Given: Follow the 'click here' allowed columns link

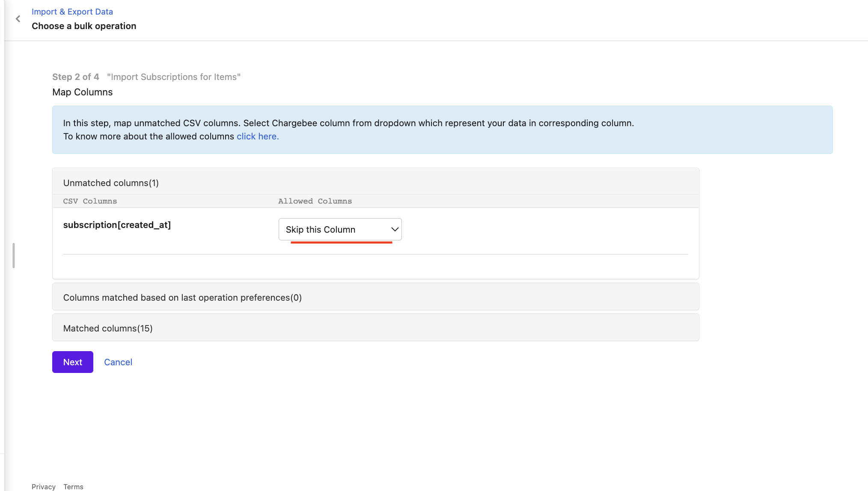Looking at the screenshot, I should (x=258, y=136).
